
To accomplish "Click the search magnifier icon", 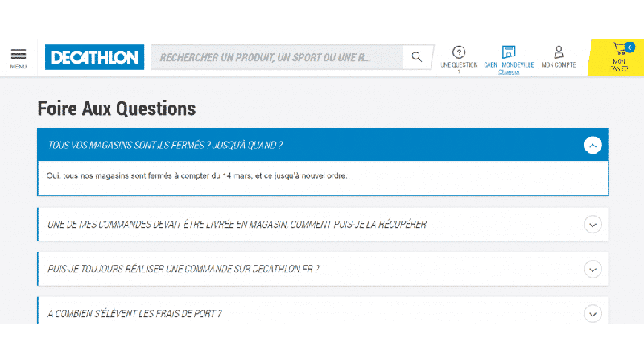I will (416, 57).
